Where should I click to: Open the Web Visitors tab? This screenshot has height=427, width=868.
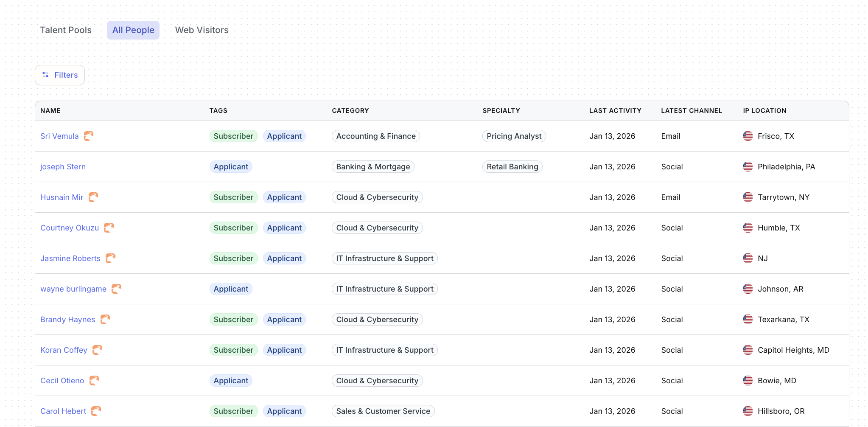point(202,30)
